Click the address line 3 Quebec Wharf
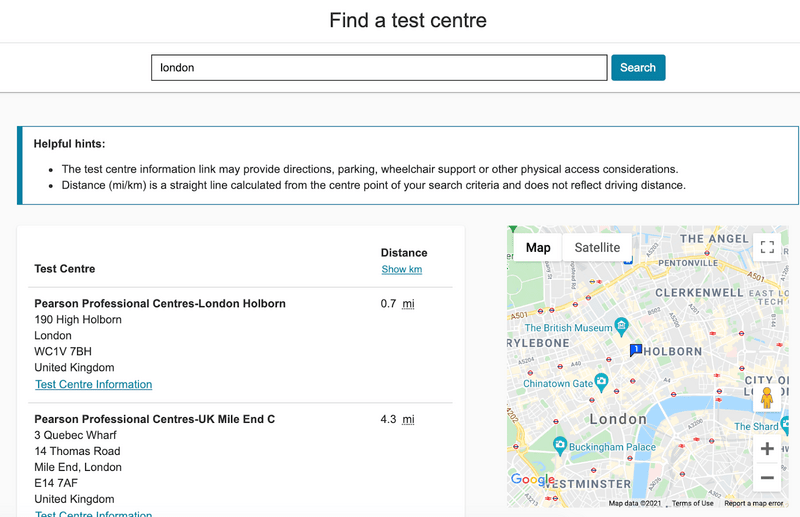The height and width of the screenshot is (517, 800). point(76,435)
